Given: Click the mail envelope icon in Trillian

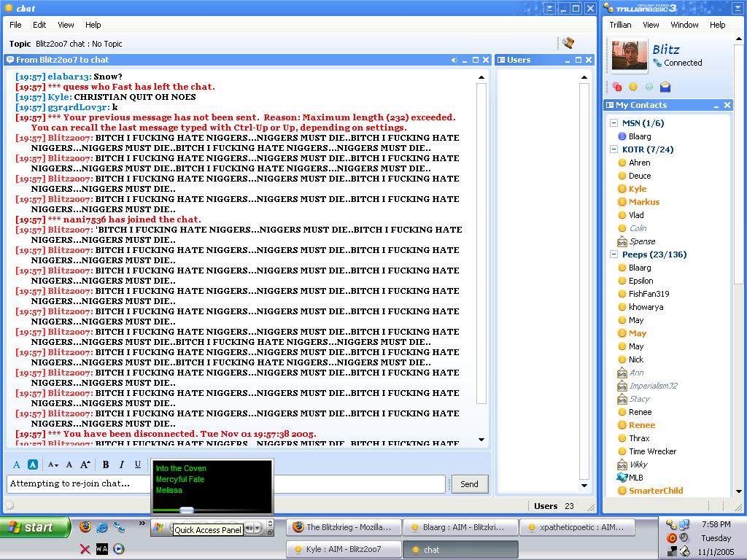Looking at the screenshot, I should 665,87.
